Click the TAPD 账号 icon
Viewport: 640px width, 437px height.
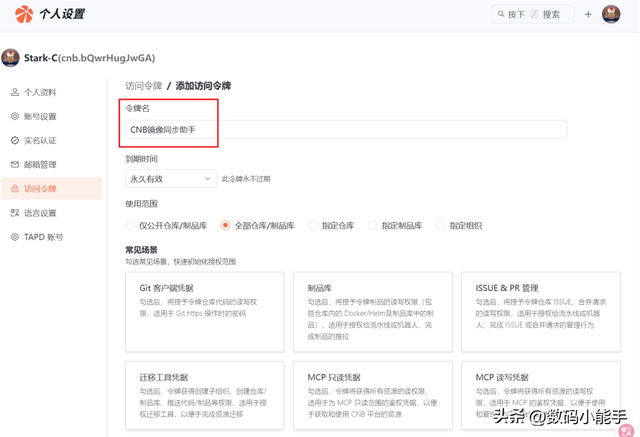15,237
